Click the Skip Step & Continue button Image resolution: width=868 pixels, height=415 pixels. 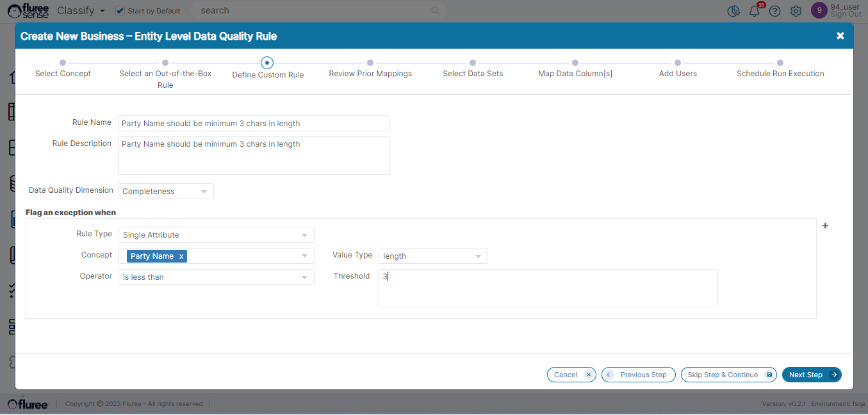click(728, 375)
